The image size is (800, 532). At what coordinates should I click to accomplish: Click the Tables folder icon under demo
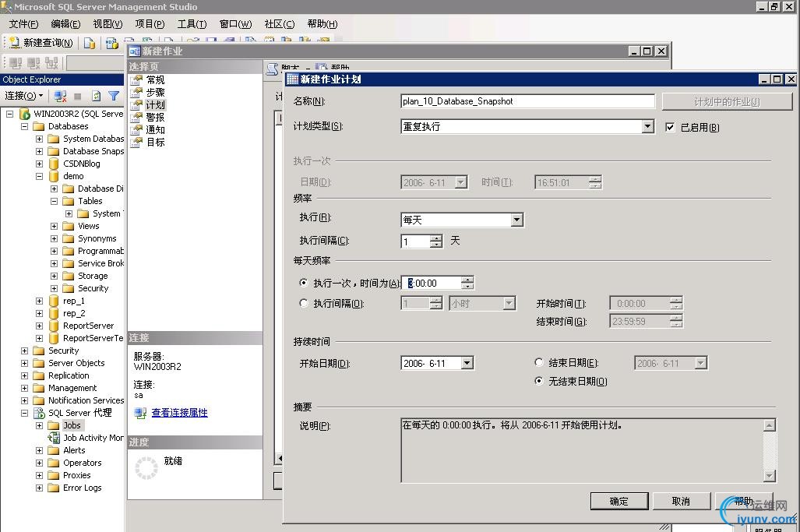(x=69, y=201)
